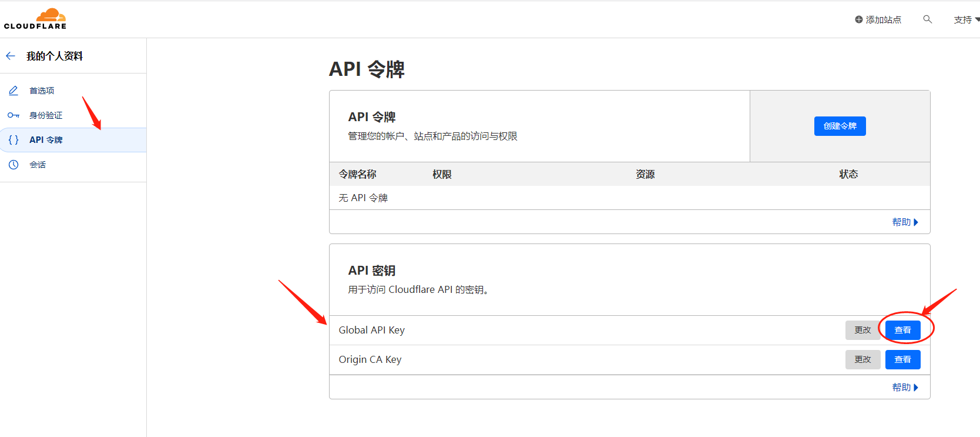Click the search magnifier icon in header

pos(928,19)
